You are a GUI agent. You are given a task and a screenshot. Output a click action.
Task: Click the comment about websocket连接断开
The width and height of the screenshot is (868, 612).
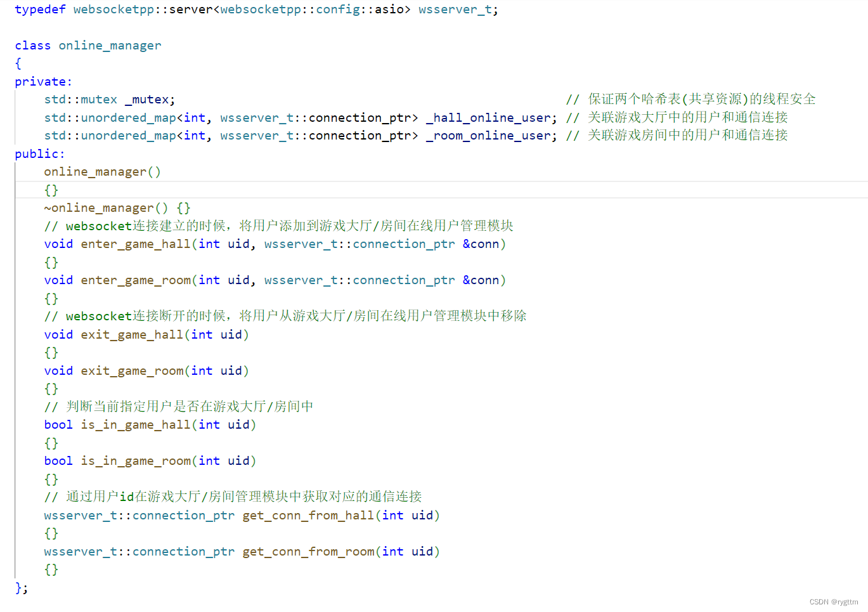(x=285, y=316)
